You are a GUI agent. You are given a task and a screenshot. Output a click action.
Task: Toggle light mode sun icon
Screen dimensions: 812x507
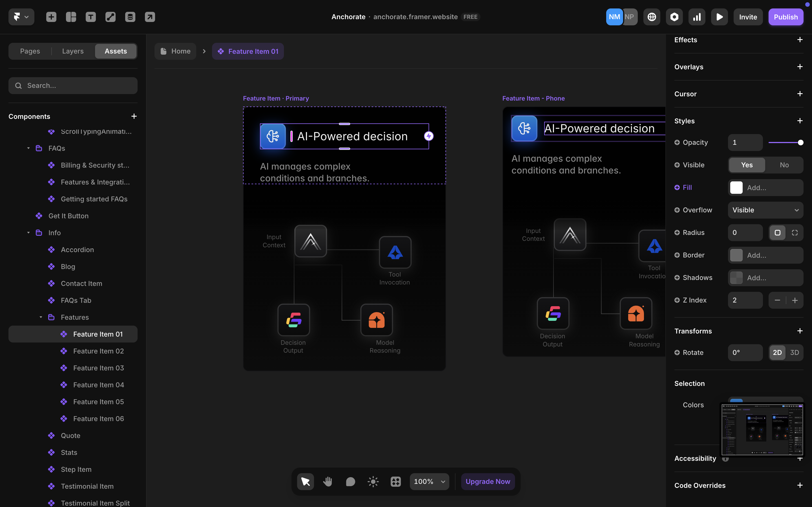pyautogui.click(x=373, y=482)
